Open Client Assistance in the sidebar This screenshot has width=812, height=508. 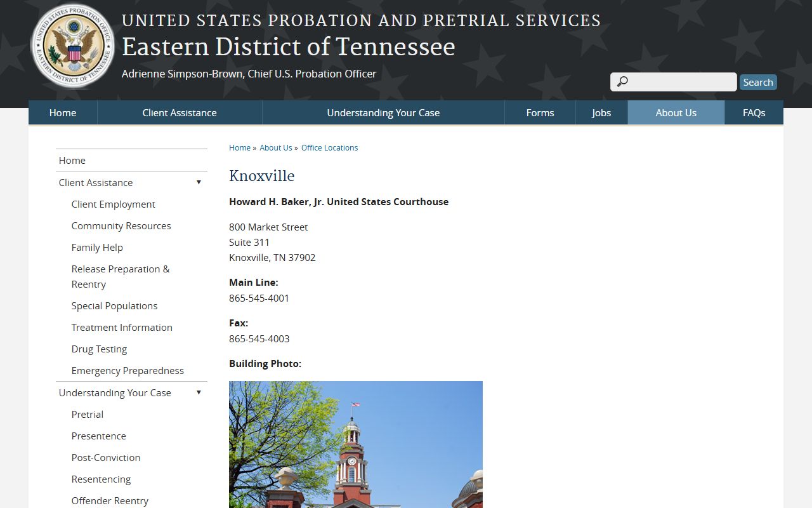[x=96, y=182]
